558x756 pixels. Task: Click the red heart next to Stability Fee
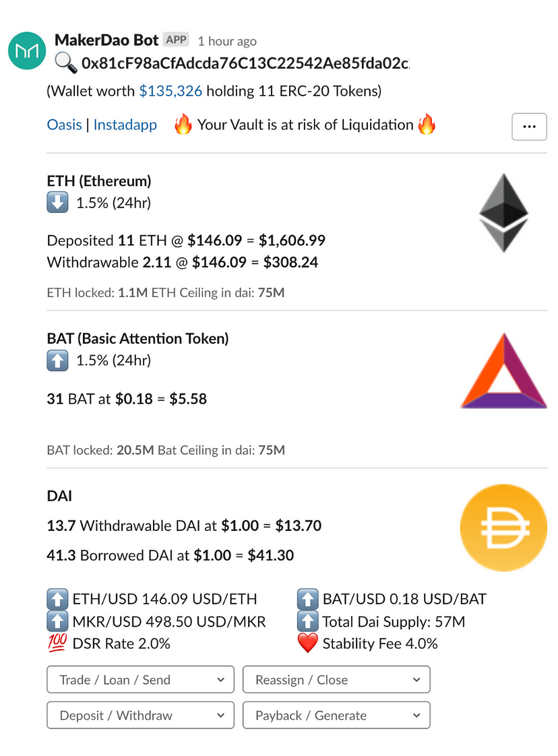pos(308,643)
